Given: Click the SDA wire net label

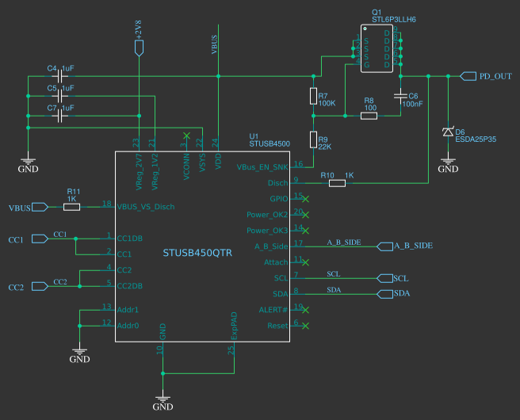Looking at the screenshot, I should tap(334, 290).
